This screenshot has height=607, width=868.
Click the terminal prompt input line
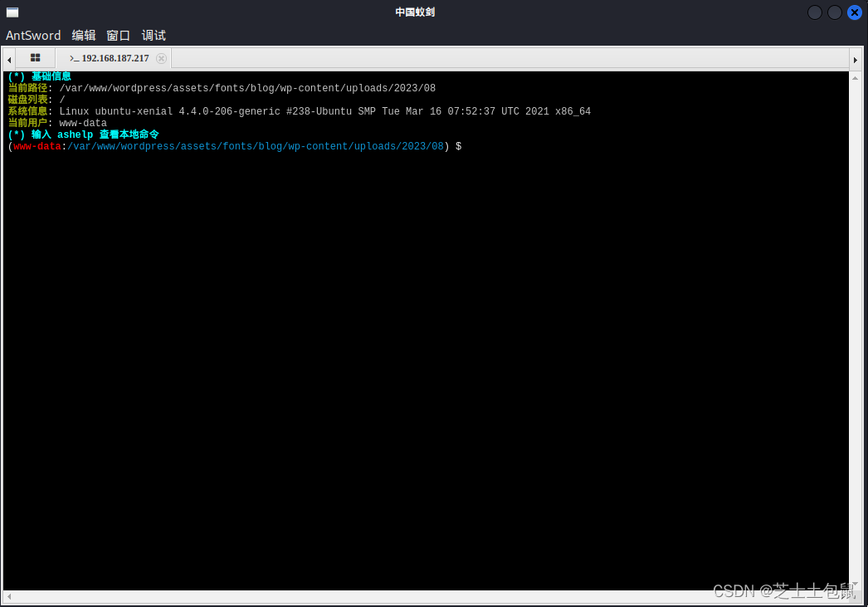coord(235,146)
